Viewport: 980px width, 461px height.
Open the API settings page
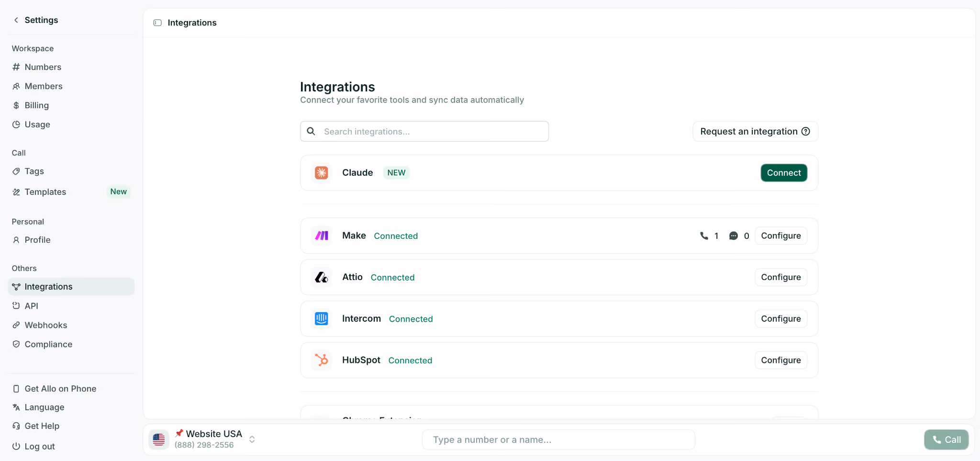tap(71, 306)
